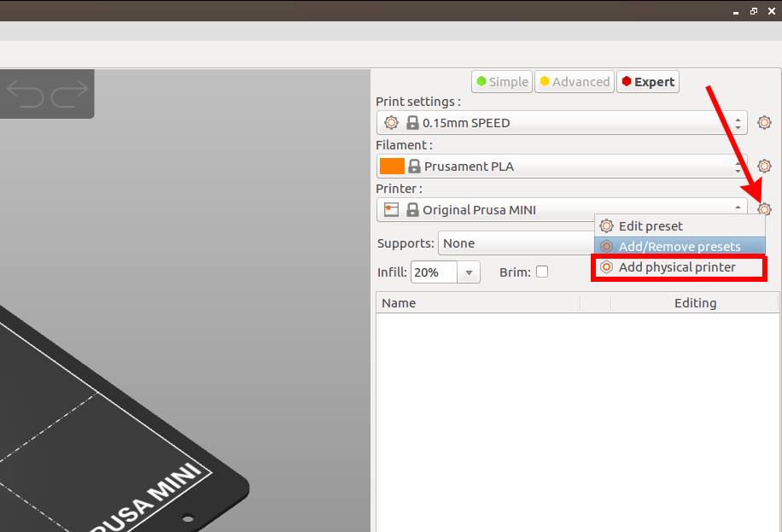Choose Add/Remove presets menu entry
This screenshot has width=782, height=532.
tap(680, 247)
